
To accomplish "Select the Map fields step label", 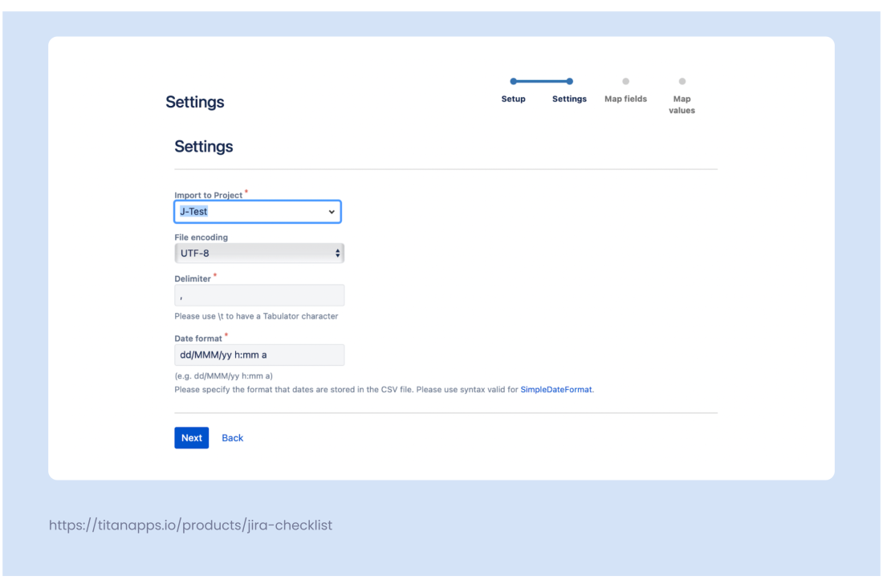I will pos(625,99).
